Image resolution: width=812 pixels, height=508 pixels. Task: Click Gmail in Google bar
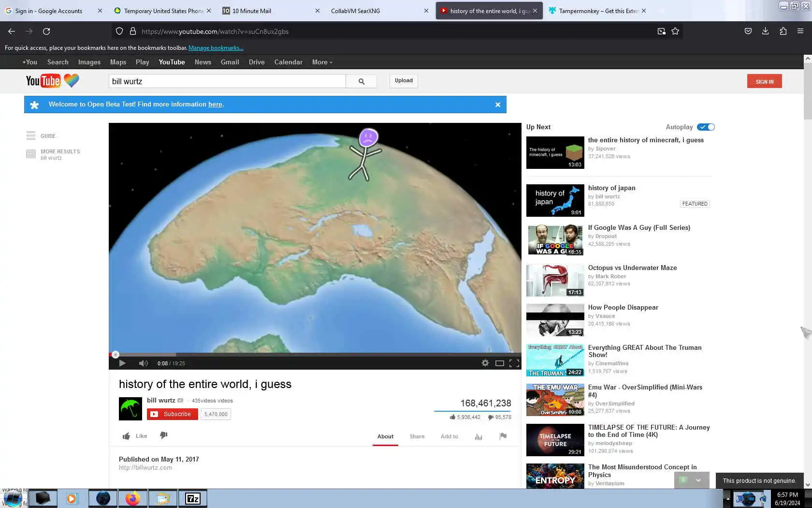coord(230,62)
